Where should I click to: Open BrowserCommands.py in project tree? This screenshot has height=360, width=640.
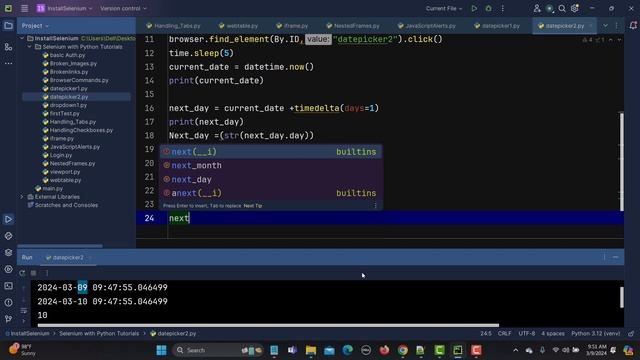(x=79, y=80)
